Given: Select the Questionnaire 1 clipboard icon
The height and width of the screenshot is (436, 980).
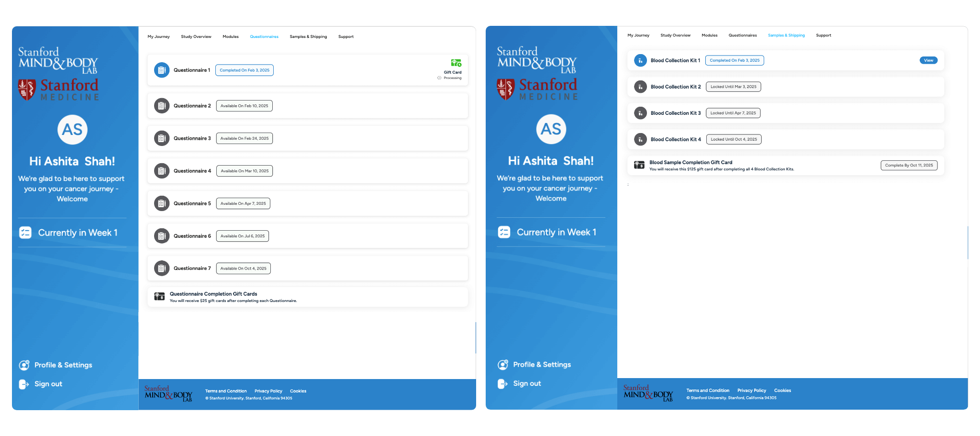Looking at the screenshot, I should coord(162,70).
